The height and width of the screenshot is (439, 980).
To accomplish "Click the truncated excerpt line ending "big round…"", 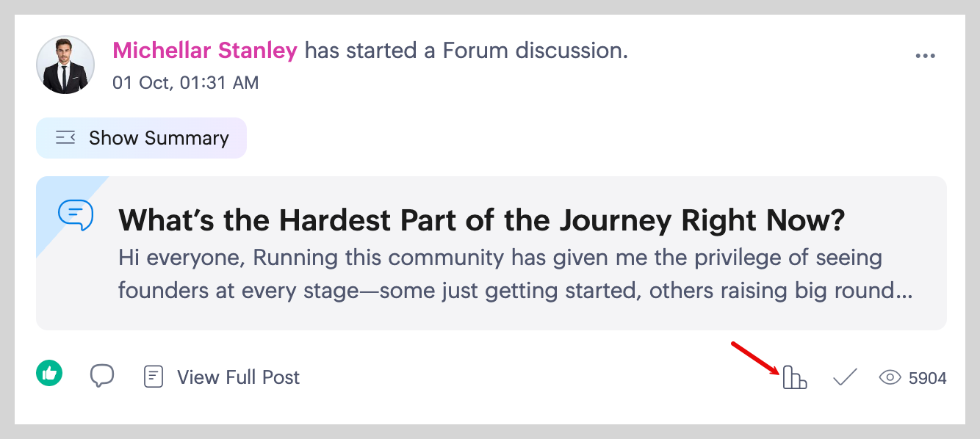I will pos(514,291).
